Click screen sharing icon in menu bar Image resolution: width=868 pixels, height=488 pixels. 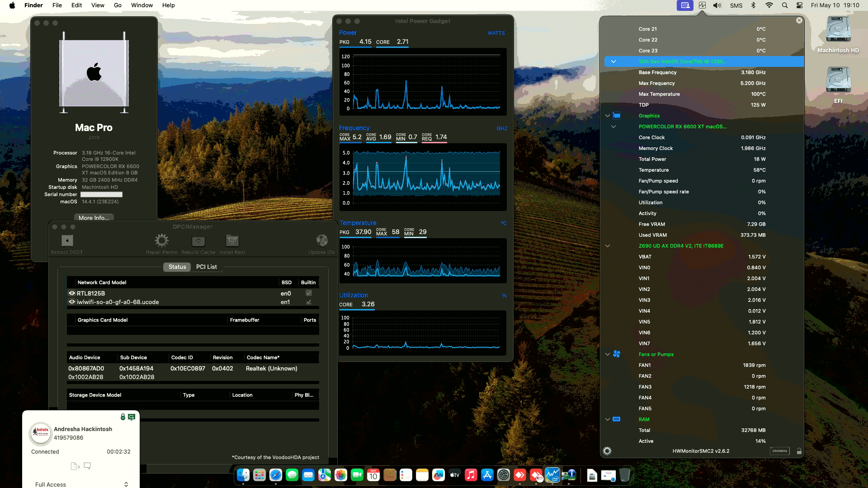[x=685, y=5]
